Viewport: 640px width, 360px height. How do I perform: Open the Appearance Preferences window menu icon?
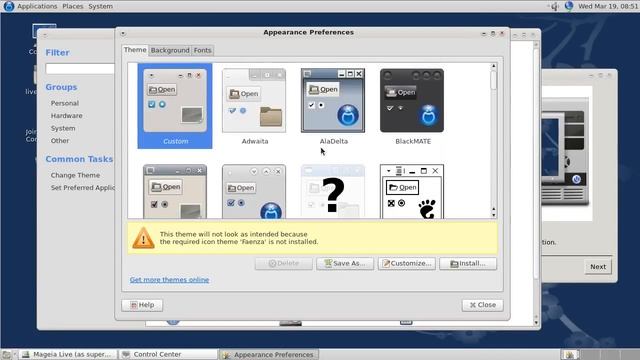coord(123,33)
